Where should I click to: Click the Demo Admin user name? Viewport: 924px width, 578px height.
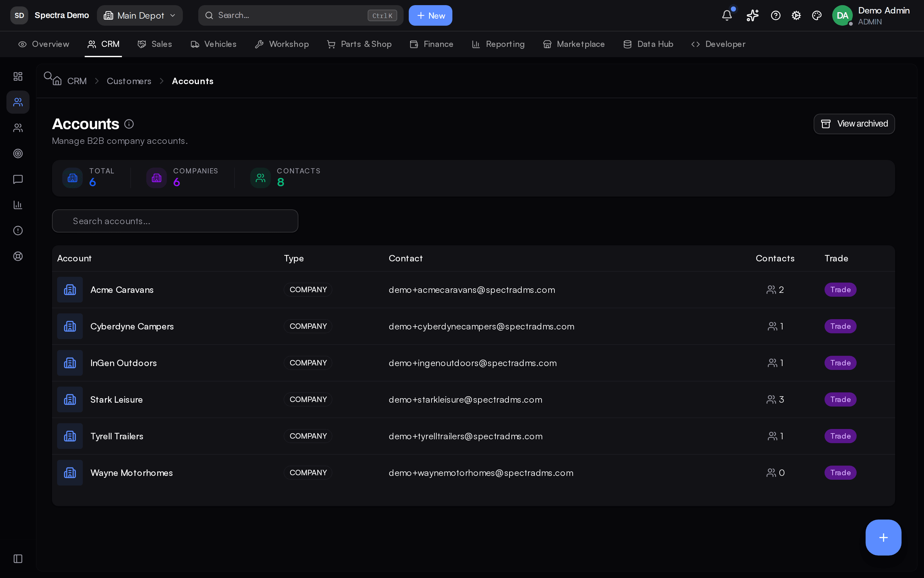pyautogui.click(x=884, y=11)
